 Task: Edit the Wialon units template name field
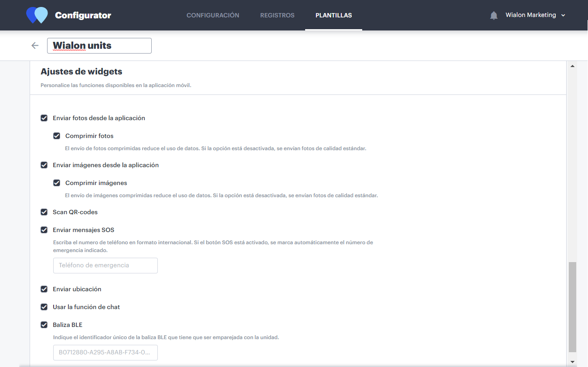click(99, 46)
